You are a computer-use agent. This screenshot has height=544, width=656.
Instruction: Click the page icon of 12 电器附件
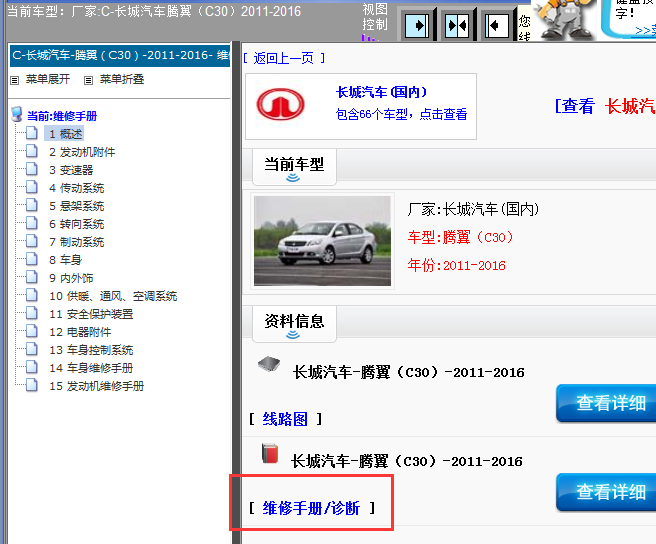pyautogui.click(x=32, y=331)
